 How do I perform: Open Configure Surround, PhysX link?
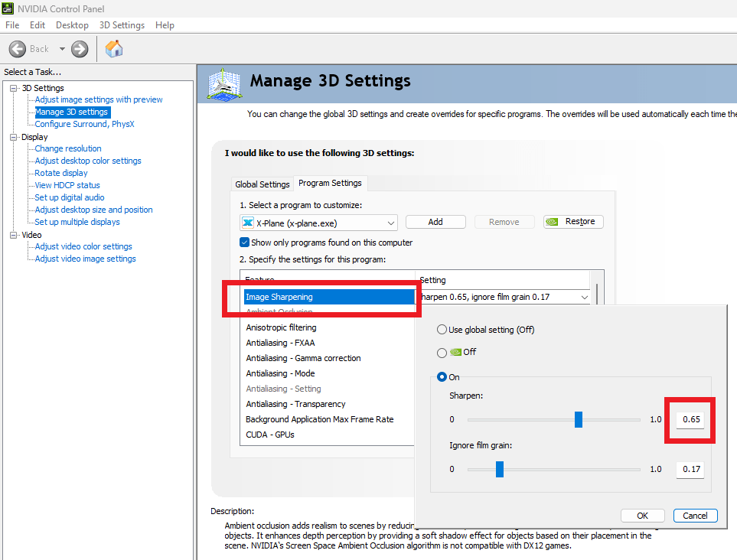85,124
